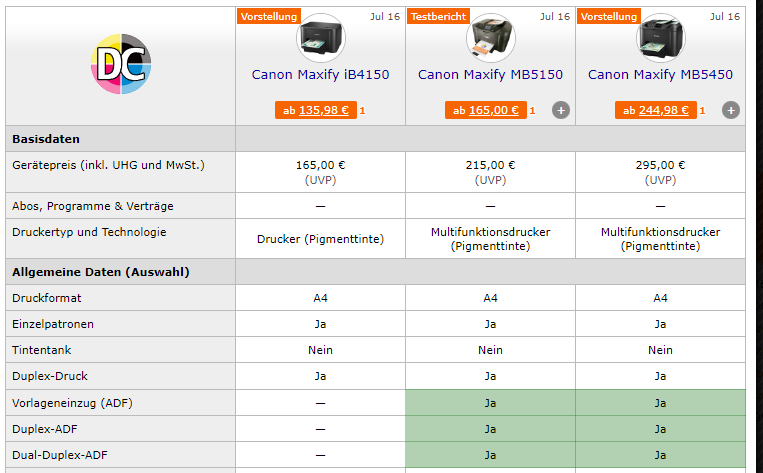Open Canon Maxify MB5450 printer thumbnail
The width and height of the screenshot is (763, 473).
660,38
